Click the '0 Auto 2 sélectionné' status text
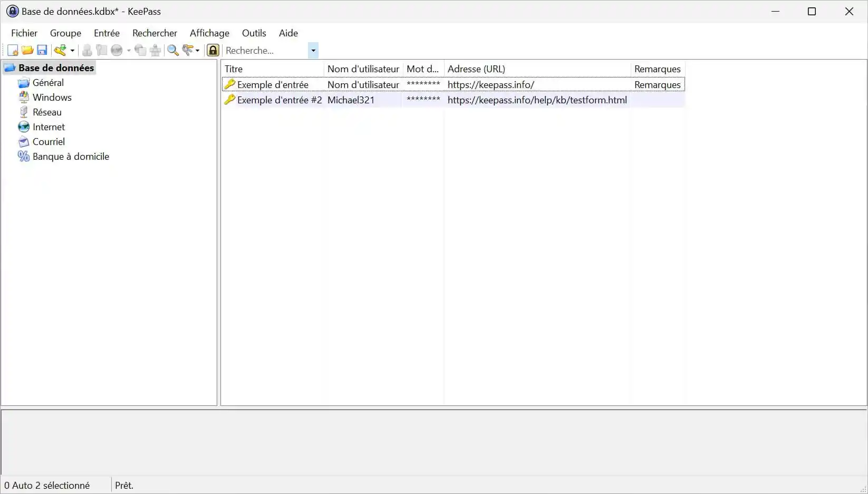The height and width of the screenshot is (494, 868). 47,485
